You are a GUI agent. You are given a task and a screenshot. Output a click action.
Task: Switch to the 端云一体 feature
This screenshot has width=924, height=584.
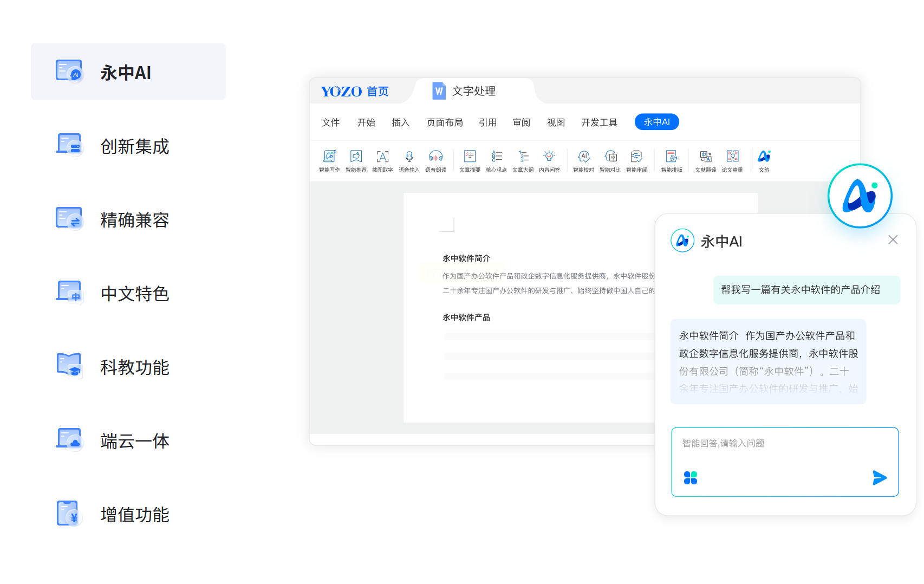(x=128, y=441)
